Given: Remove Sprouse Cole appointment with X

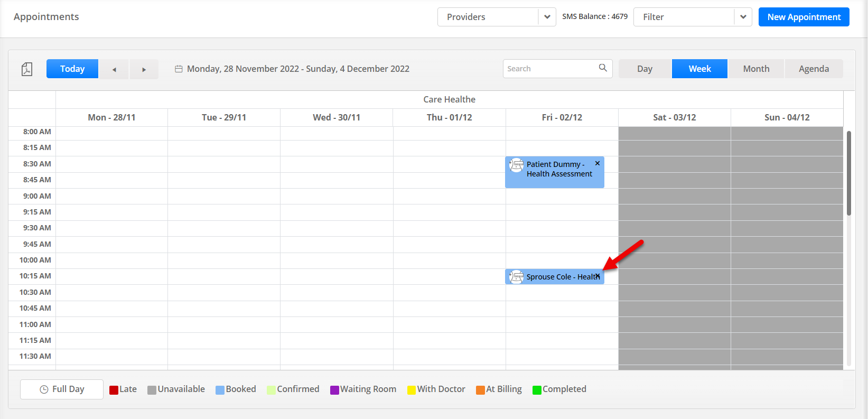Looking at the screenshot, I should coord(598,276).
